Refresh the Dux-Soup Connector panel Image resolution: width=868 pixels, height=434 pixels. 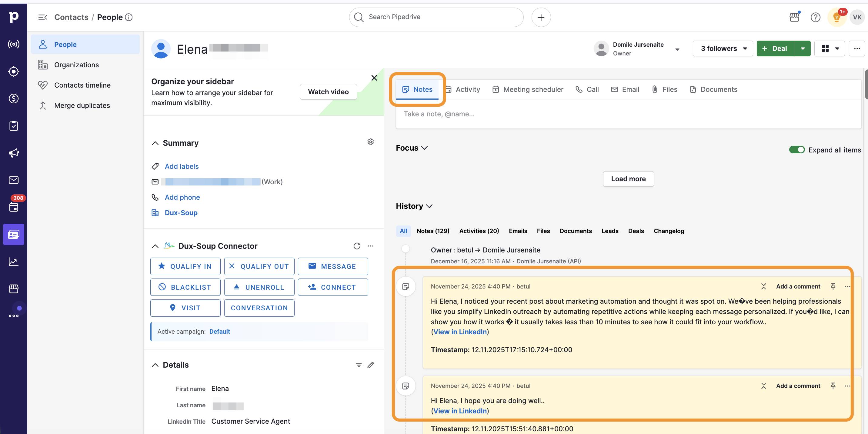(x=357, y=246)
